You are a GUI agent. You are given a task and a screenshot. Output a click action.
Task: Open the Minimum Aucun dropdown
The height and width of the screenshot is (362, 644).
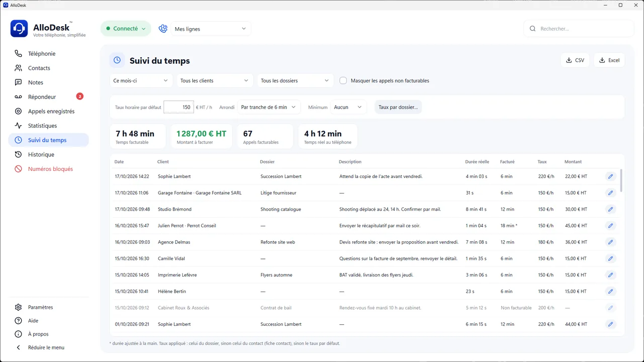click(348, 107)
